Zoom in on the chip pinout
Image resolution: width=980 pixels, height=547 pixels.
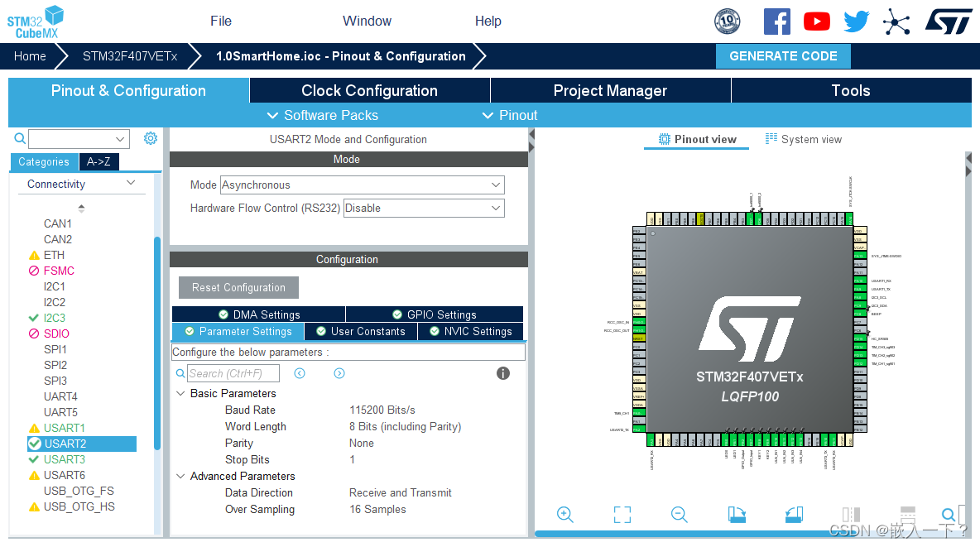click(x=565, y=515)
